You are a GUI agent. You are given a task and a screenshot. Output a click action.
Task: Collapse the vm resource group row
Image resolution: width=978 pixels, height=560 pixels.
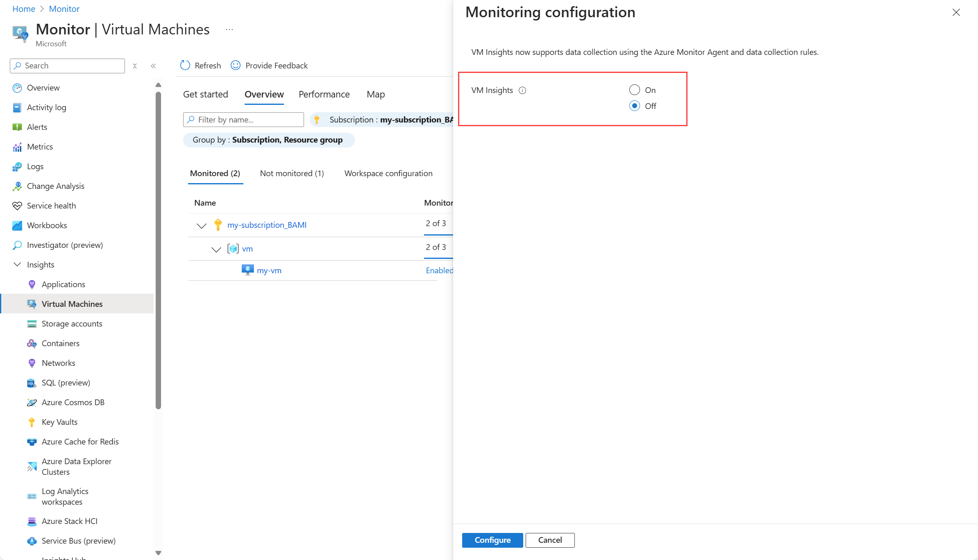(x=216, y=249)
